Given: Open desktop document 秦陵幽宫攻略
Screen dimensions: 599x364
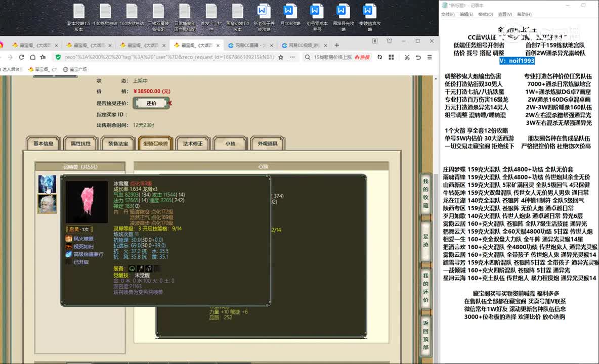Looking at the screenshot, I should (369, 18).
